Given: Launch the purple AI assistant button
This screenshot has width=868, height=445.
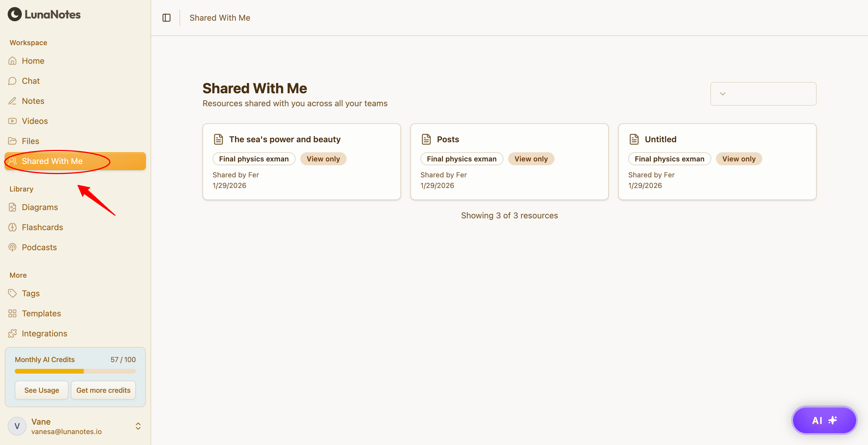Looking at the screenshot, I should tap(824, 420).
